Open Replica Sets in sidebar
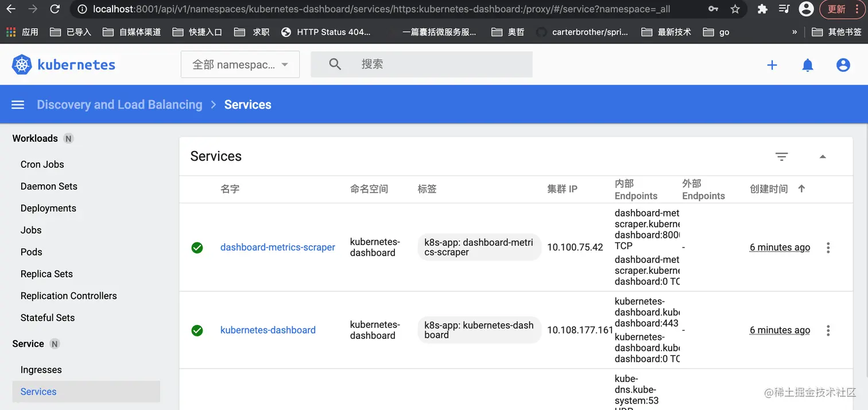The image size is (868, 410). pos(46,274)
